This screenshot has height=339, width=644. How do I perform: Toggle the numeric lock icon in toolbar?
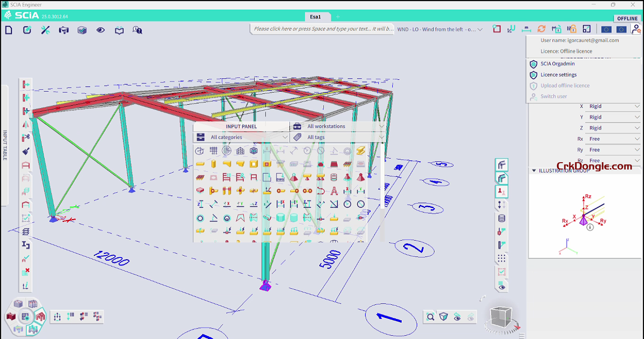[571, 29]
